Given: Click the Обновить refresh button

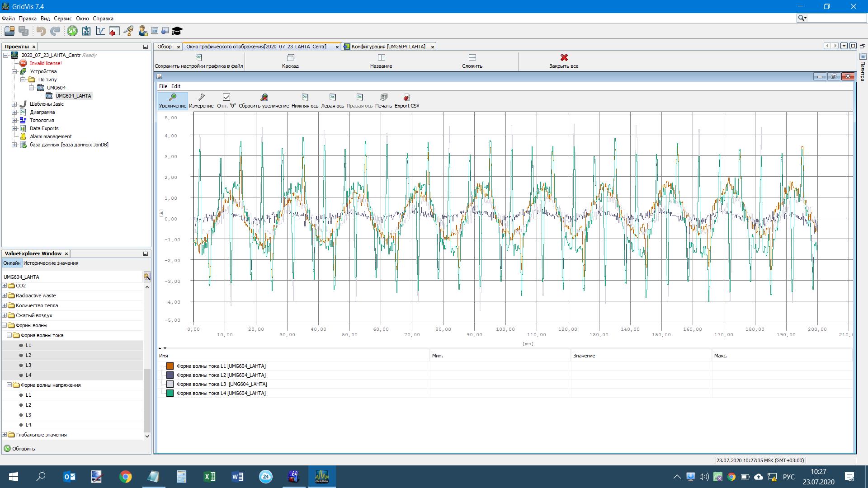Looking at the screenshot, I should 19,449.
